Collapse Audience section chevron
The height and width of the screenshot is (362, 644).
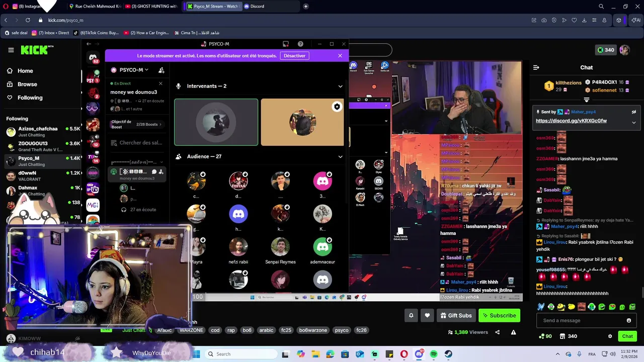(x=340, y=156)
